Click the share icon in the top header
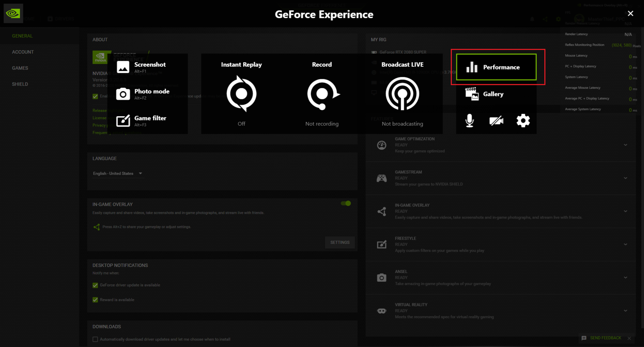644x347 pixels. [x=545, y=19]
